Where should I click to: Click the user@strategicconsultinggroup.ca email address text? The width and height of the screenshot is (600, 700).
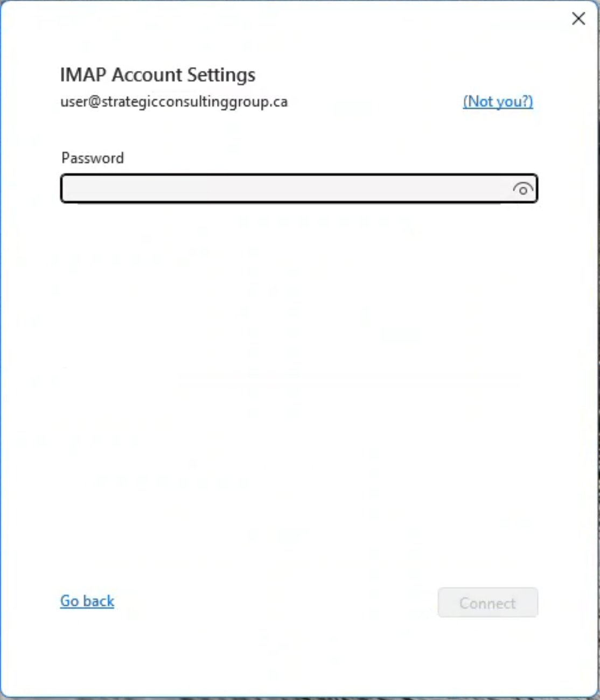pyautogui.click(x=174, y=102)
